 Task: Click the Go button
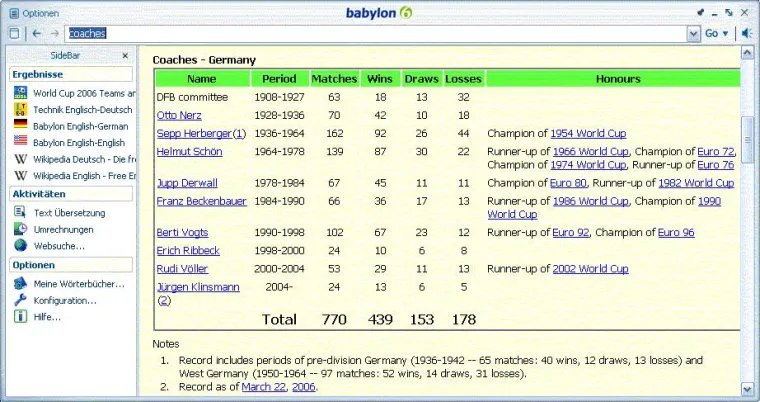click(x=712, y=33)
